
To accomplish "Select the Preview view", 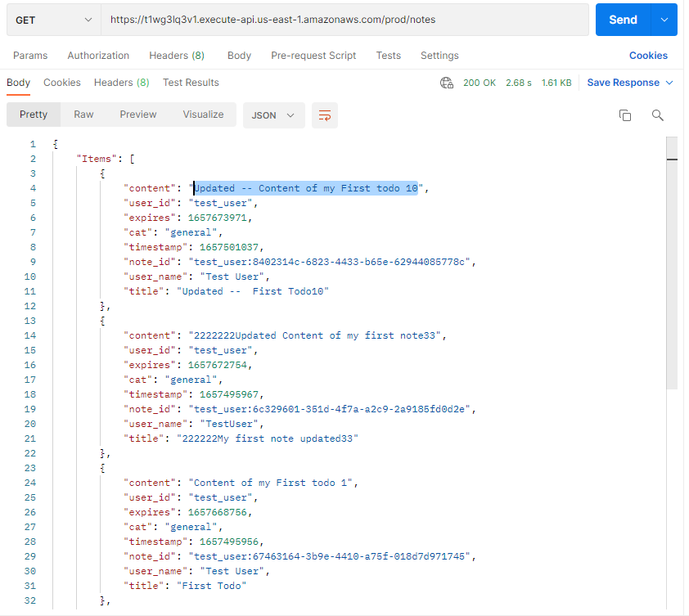I will coord(138,115).
